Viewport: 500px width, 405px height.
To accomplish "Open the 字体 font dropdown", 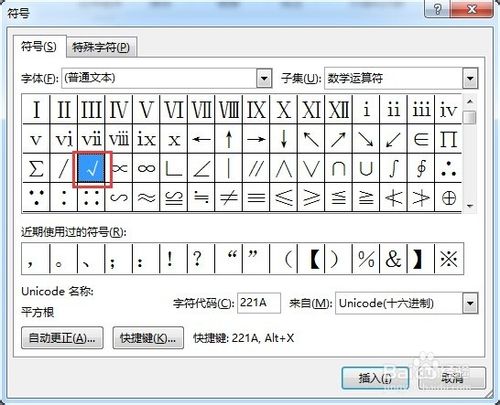I will (x=264, y=78).
